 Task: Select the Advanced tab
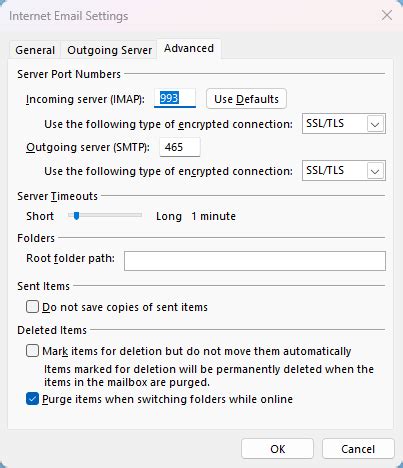189,49
